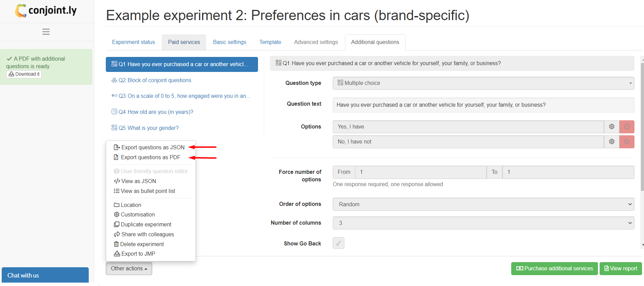644x286 pixels.
Task: Select the Additional questions tab
Action: pos(375,42)
